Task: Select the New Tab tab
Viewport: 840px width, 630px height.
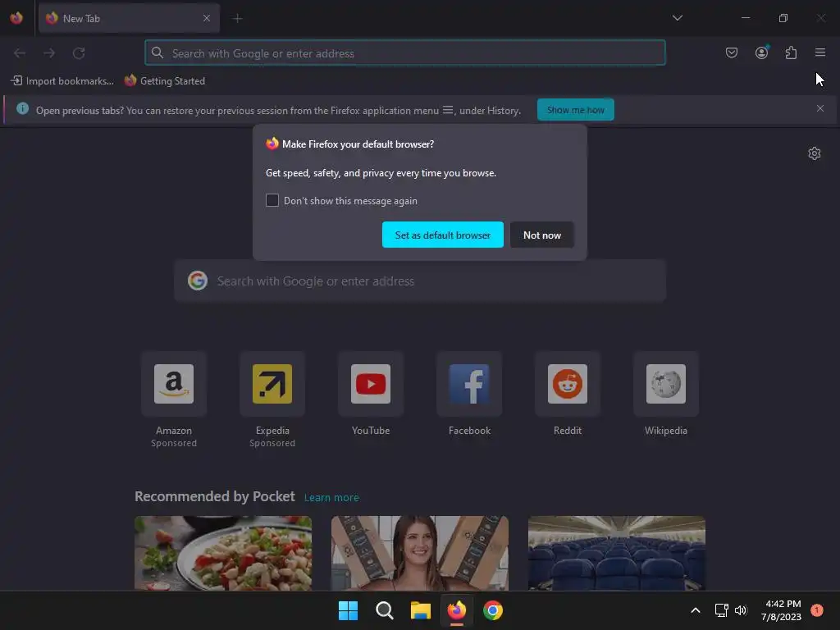Action: 129,18
